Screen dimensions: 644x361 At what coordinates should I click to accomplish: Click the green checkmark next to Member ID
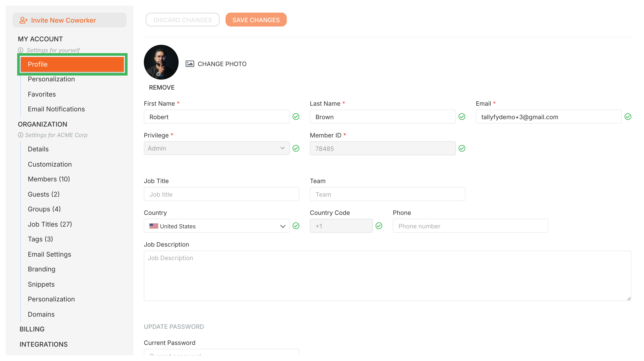(462, 148)
